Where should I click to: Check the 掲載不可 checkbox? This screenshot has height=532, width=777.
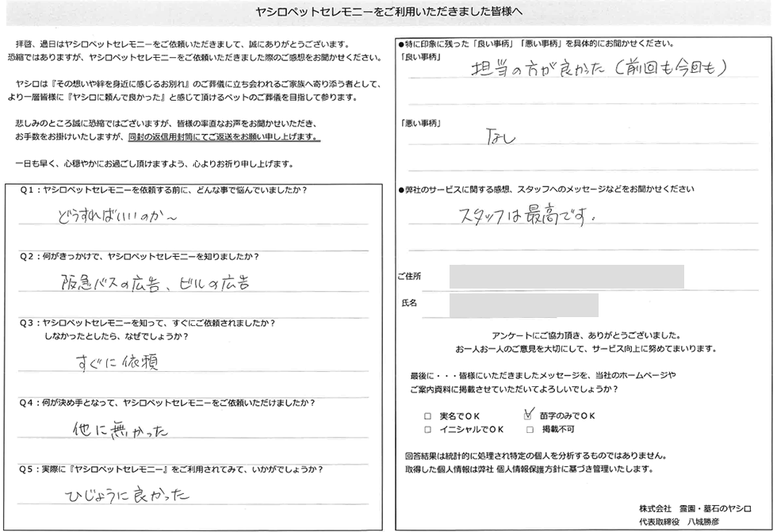(530, 430)
